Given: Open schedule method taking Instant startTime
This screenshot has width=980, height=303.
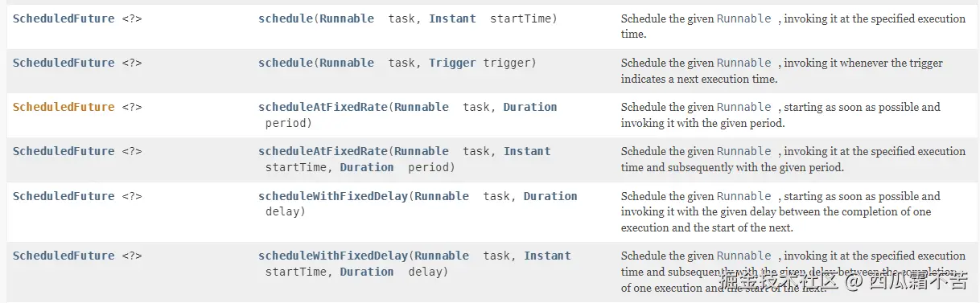Looking at the screenshot, I should point(285,18).
